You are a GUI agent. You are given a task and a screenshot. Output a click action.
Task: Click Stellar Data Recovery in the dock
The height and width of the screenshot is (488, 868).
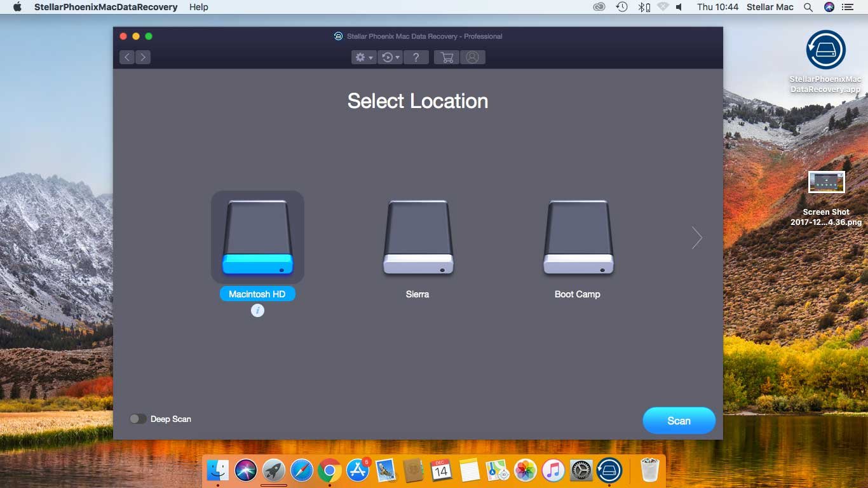pos(609,470)
